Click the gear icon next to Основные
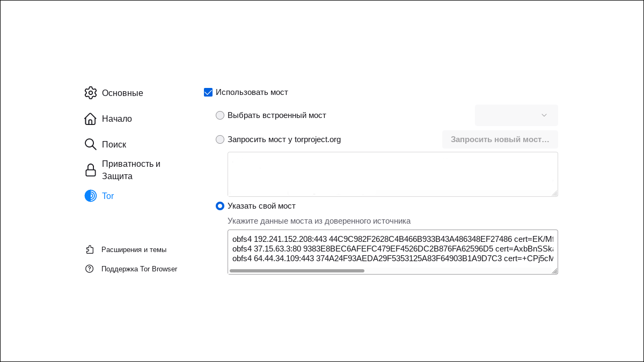The height and width of the screenshot is (362, 644). coord(90,93)
